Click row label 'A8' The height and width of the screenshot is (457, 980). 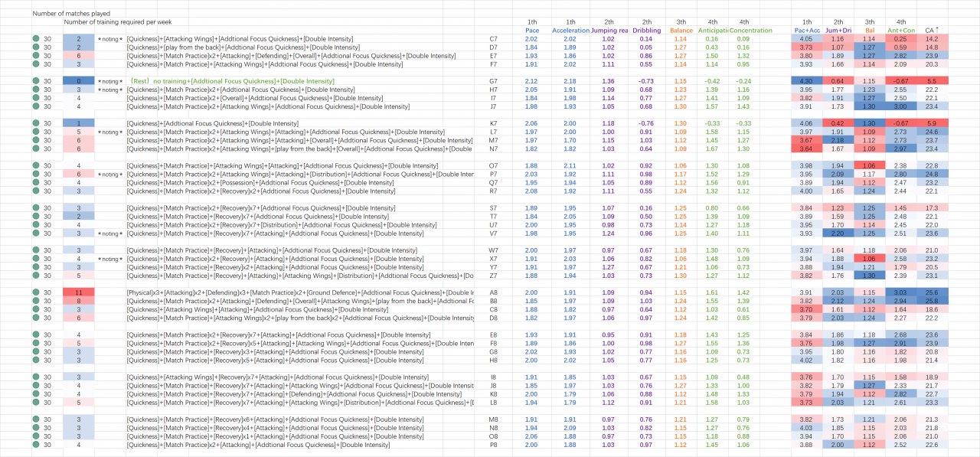[x=493, y=292]
